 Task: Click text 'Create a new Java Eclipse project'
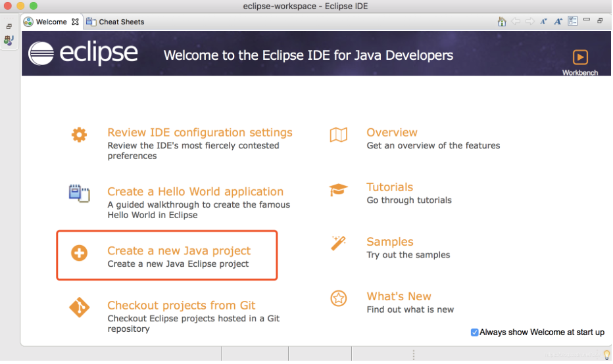click(x=178, y=263)
